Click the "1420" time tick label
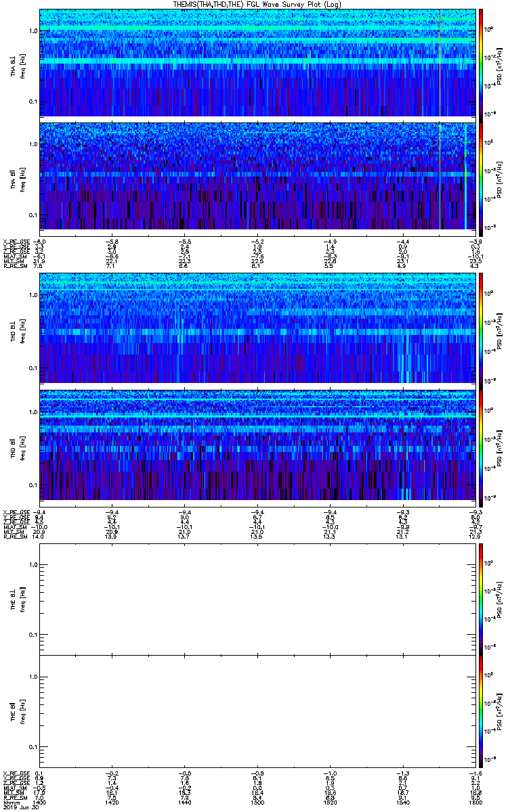Screen dimensions: 508x812 [x=112, y=801]
